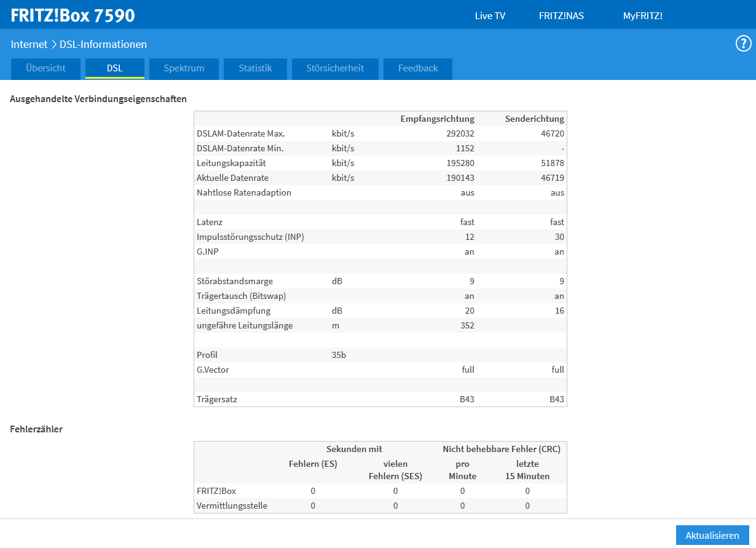The image size is (756, 548).
Task: Click the Trägertausch (Bitswap) label
Action: click(x=242, y=296)
